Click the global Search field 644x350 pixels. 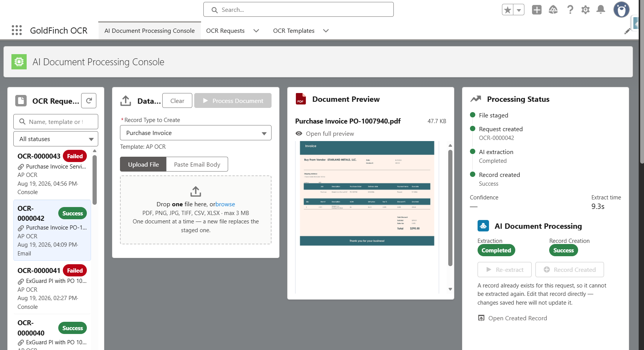pyautogui.click(x=299, y=10)
